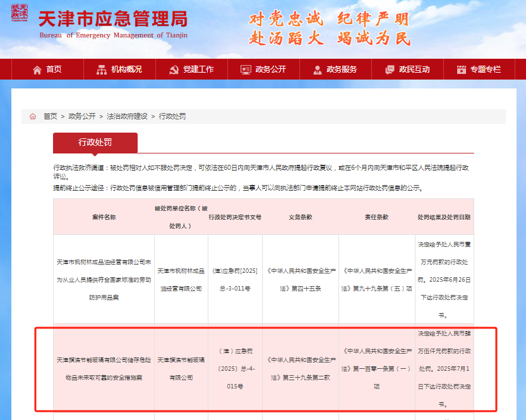Click the 赴汤蹈火 竭诚为民 slogan line
Viewport: 526px width, 420px height.
coord(329,39)
